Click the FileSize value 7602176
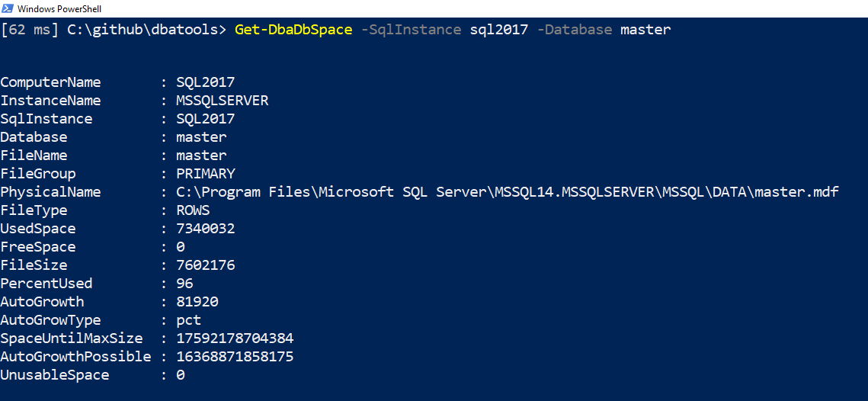Image resolution: width=868 pixels, height=401 pixels. (205, 265)
